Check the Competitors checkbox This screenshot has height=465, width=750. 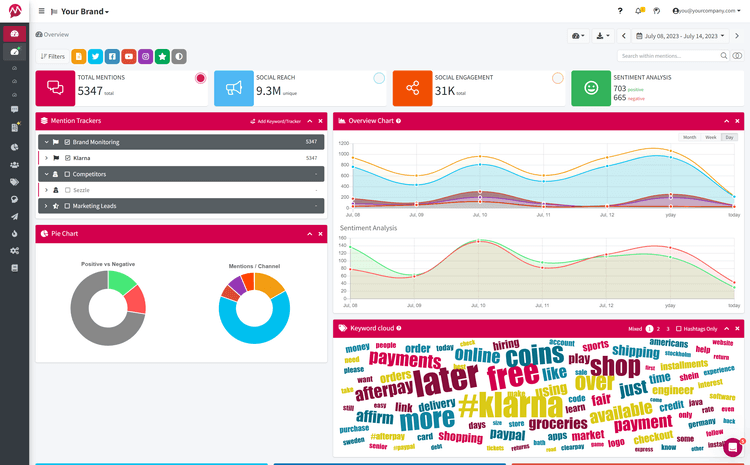pyautogui.click(x=67, y=174)
